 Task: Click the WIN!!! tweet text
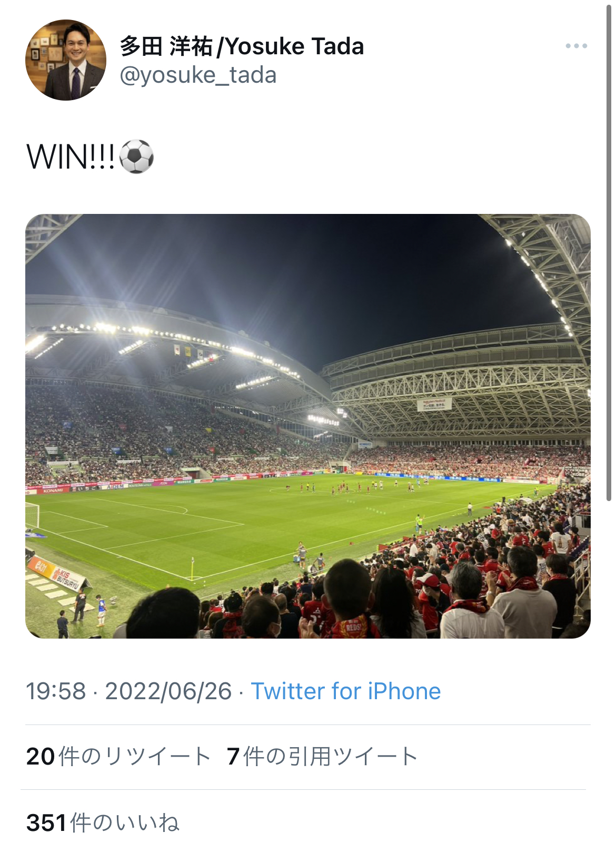(71, 157)
